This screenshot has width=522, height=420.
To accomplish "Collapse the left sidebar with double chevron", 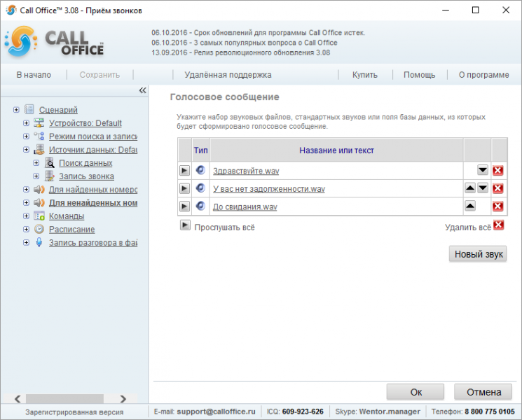I will click(142, 90).
